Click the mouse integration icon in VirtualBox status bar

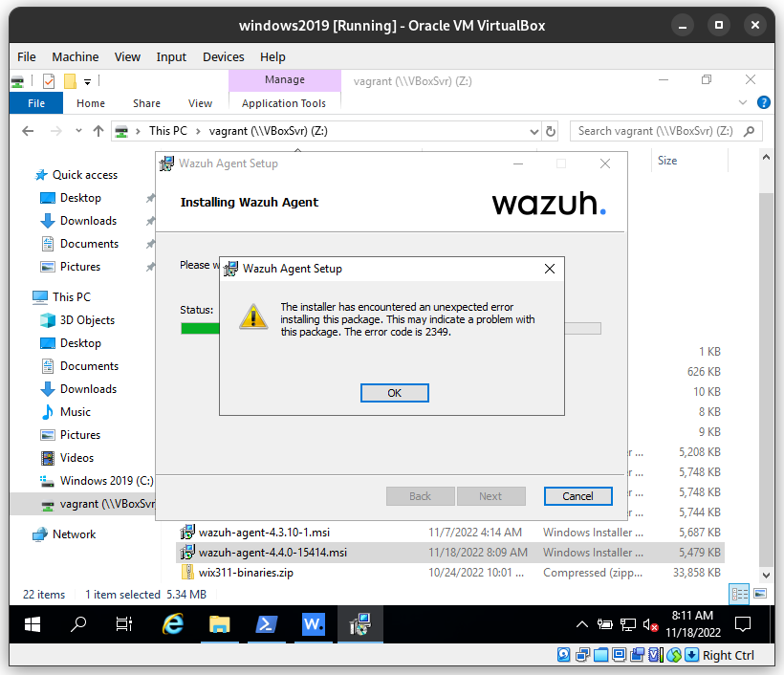[x=674, y=655]
